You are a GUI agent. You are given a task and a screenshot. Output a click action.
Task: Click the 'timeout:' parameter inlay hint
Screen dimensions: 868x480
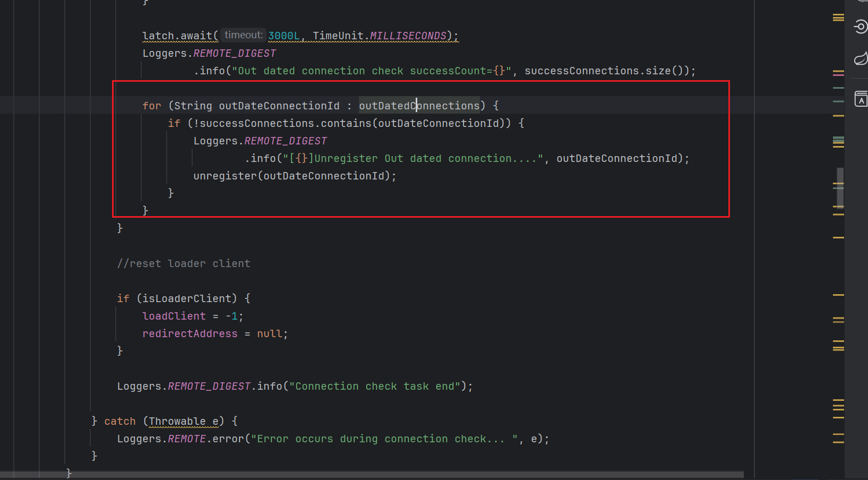pyautogui.click(x=243, y=35)
